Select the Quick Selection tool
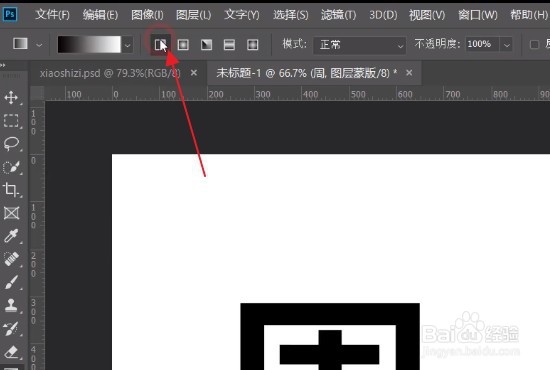 [11, 167]
